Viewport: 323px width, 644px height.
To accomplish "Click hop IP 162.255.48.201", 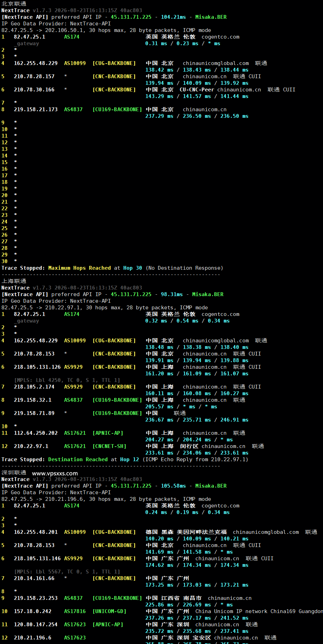I will [36, 532].
